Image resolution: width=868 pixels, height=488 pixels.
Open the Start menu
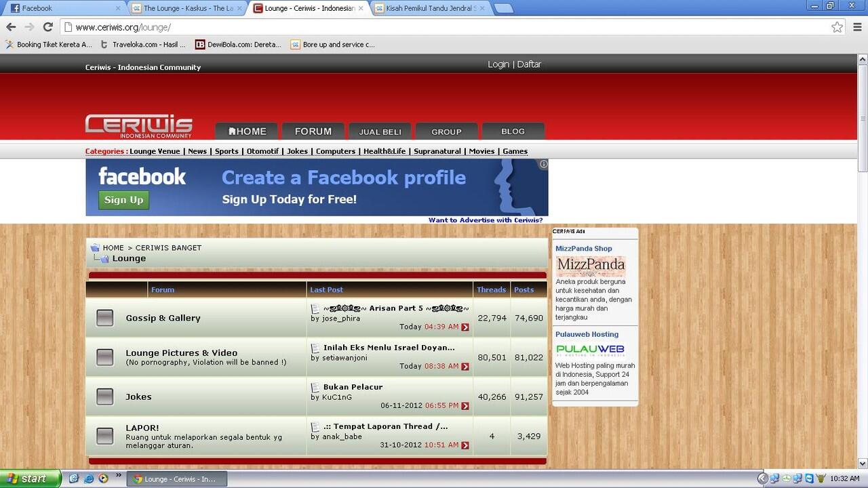[x=30, y=479]
